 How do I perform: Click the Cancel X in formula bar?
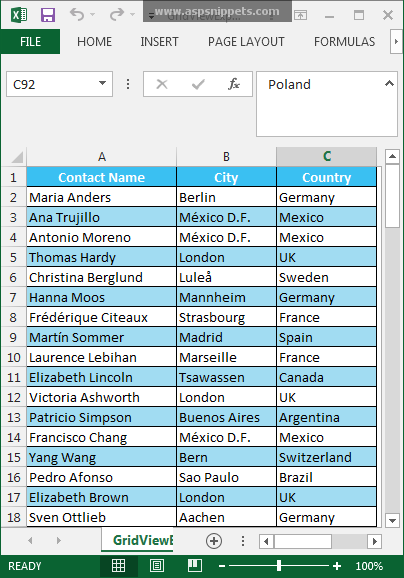tap(162, 84)
